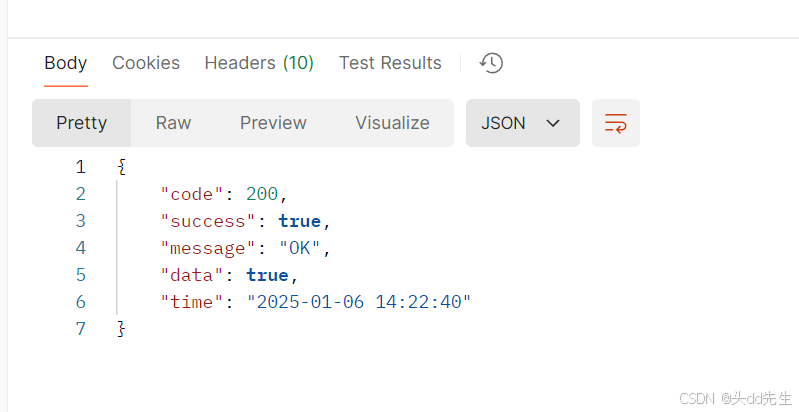Expand the JSON format dropdown

(x=523, y=123)
